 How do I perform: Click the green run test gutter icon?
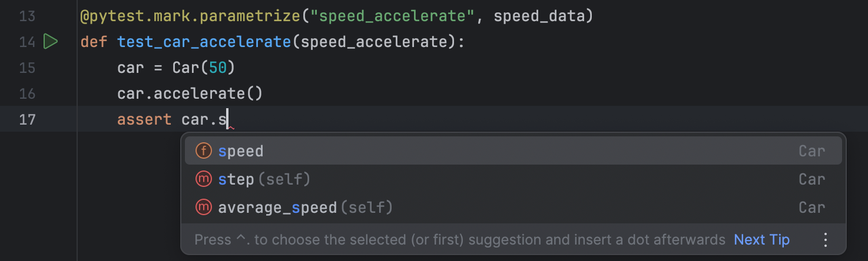pos(51,42)
